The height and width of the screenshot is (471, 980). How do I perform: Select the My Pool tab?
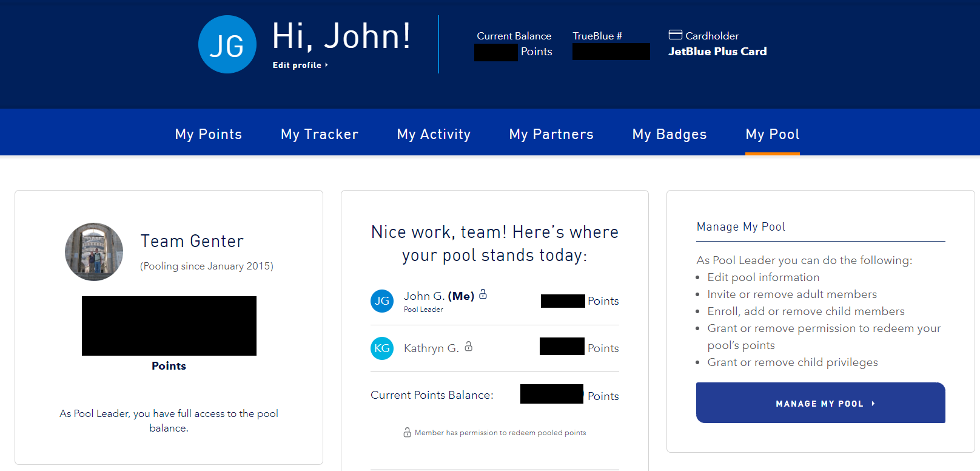[x=772, y=134]
